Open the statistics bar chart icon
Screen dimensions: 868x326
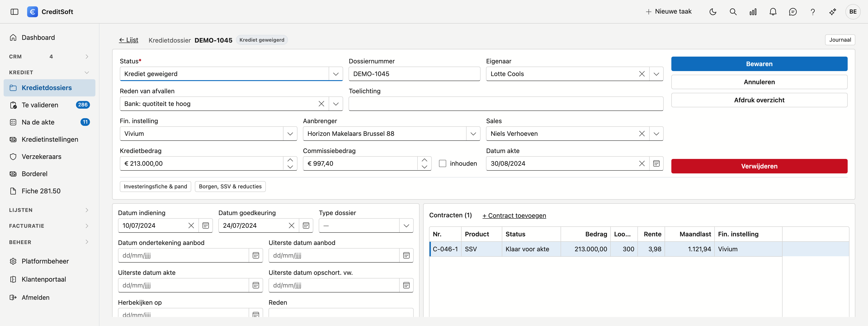[753, 12]
